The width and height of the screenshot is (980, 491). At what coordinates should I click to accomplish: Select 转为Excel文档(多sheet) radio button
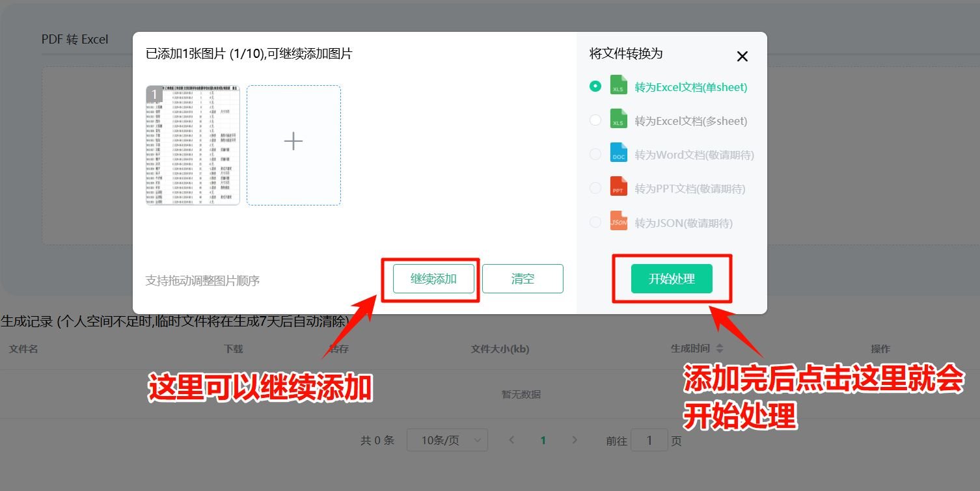[595, 120]
